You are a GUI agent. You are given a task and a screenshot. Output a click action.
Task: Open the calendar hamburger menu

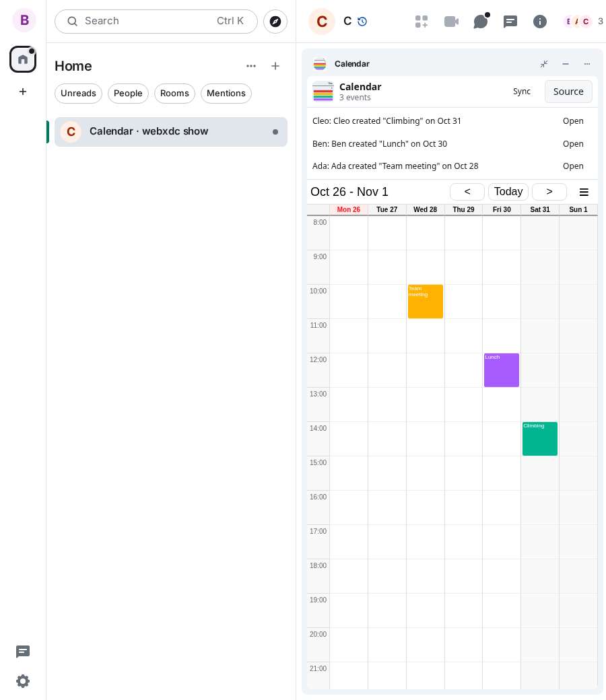pyautogui.click(x=584, y=192)
